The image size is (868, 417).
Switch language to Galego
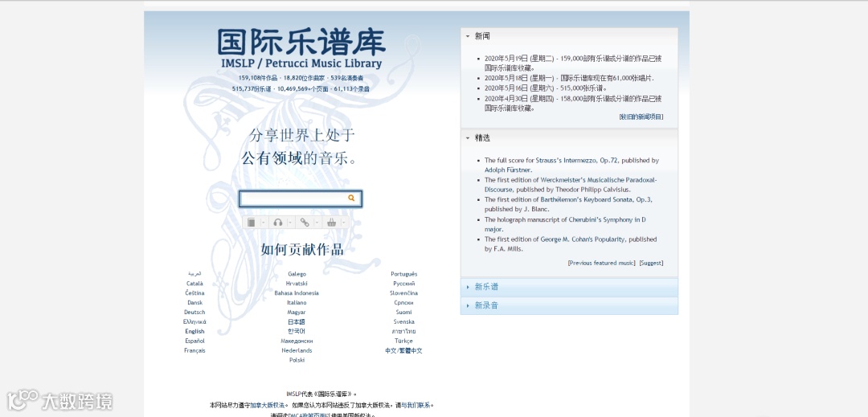click(297, 274)
